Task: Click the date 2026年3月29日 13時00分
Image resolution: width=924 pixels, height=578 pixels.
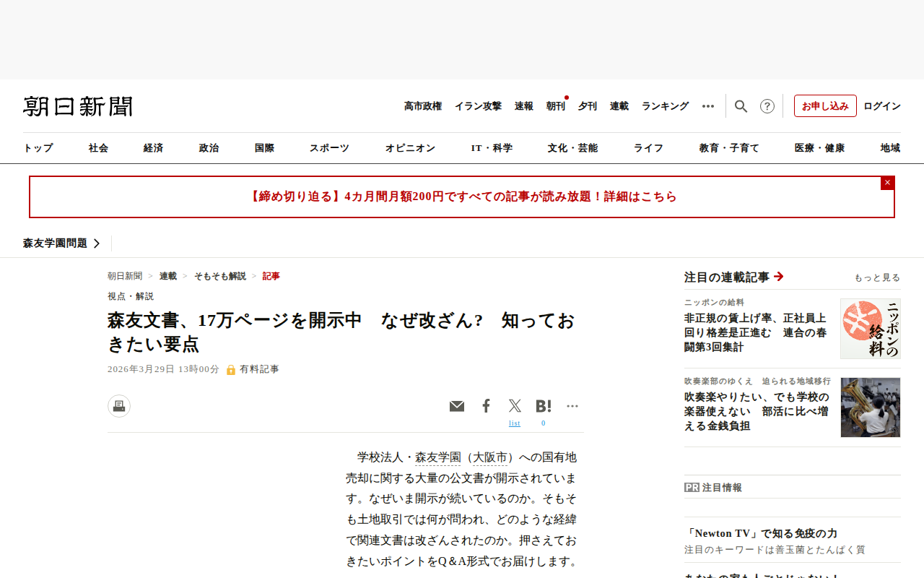Action: [x=163, y=369]
